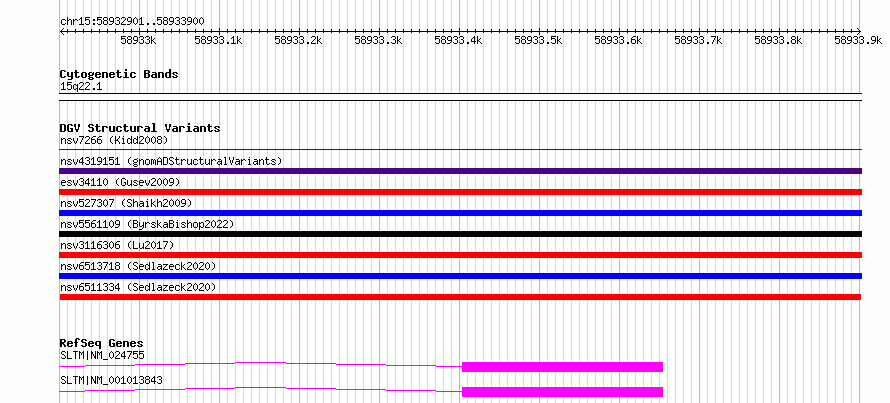Click the red nsv3116306 variant bar

click(x=460, y=255)
